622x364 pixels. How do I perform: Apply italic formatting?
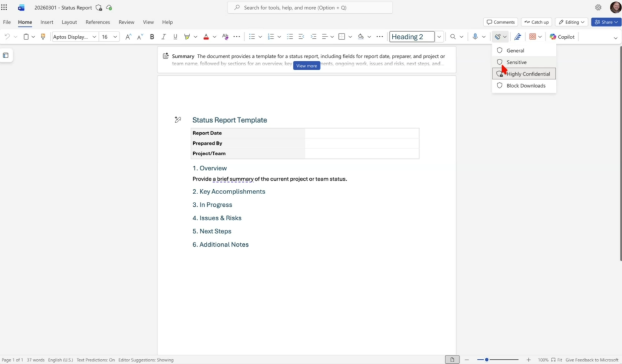163,37
